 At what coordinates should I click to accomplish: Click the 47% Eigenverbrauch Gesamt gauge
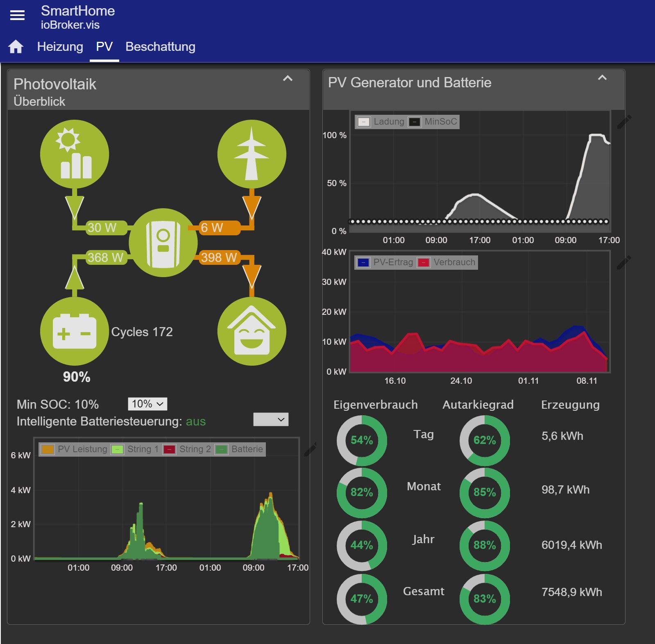(x=362, y=599)
